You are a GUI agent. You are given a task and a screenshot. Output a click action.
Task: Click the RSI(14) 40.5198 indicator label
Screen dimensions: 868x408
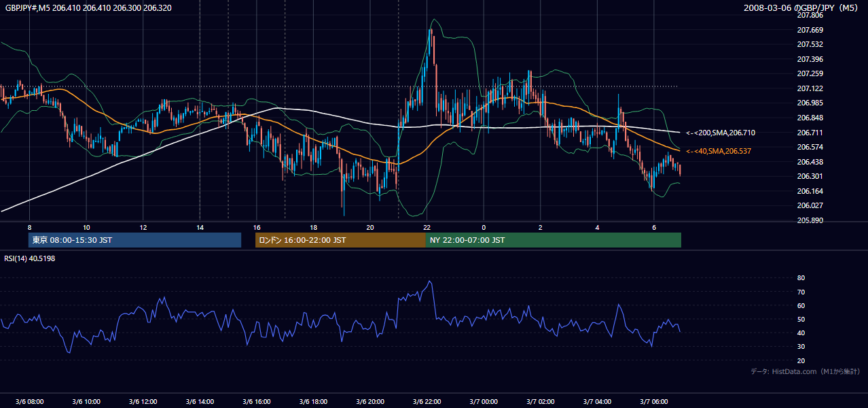(30, 258)
